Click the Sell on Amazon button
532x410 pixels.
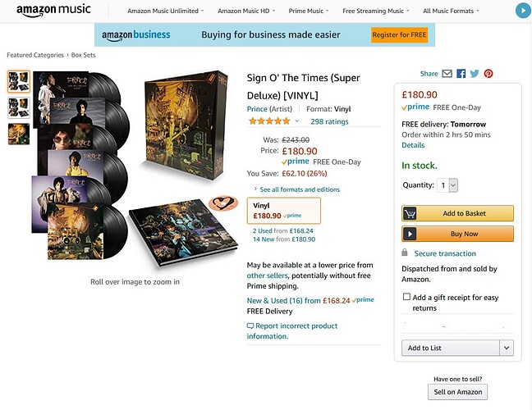457,392
